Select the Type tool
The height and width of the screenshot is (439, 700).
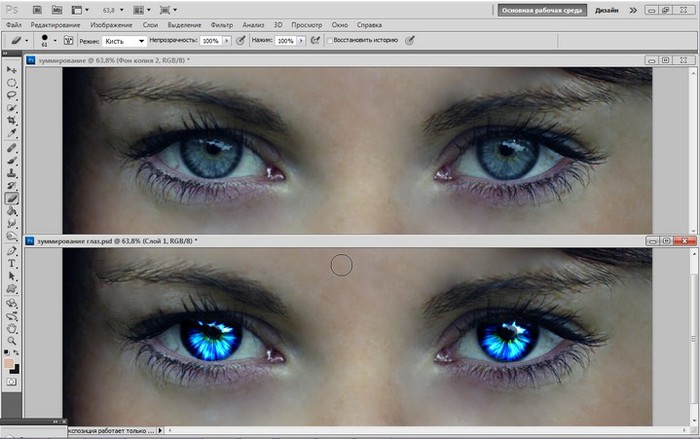[x=12, y=263]
